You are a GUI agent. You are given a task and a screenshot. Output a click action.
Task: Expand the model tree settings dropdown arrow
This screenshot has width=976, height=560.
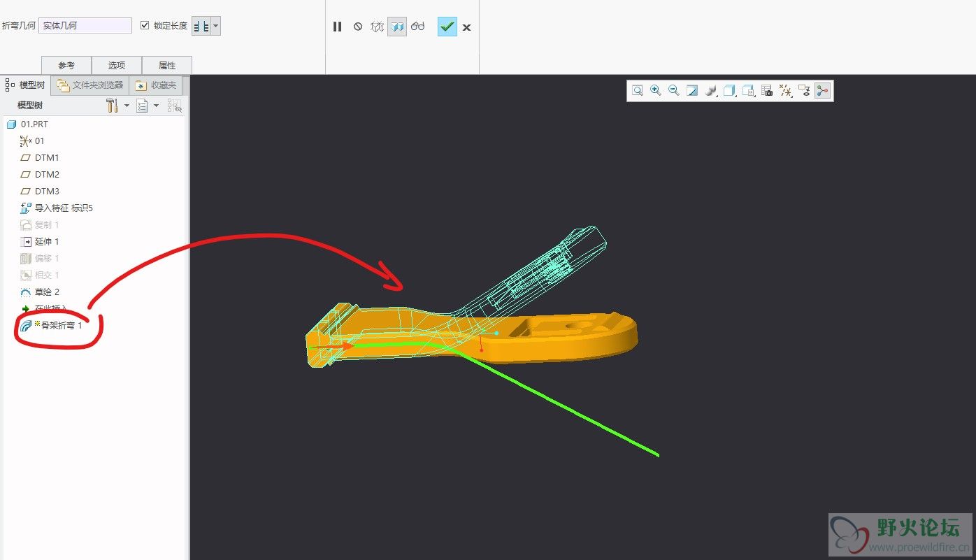127,106
